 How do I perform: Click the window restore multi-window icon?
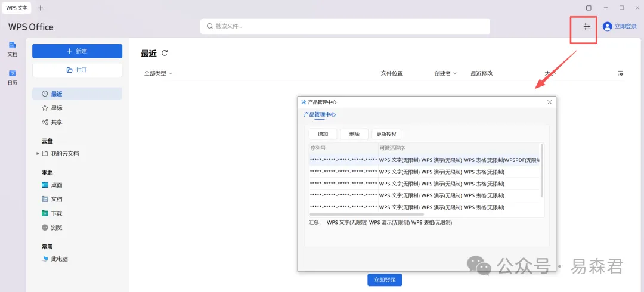589,8
